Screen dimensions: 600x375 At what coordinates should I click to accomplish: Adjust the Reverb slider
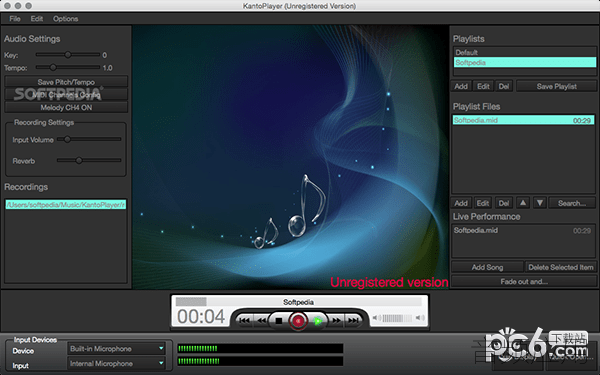tap(89, 160)
